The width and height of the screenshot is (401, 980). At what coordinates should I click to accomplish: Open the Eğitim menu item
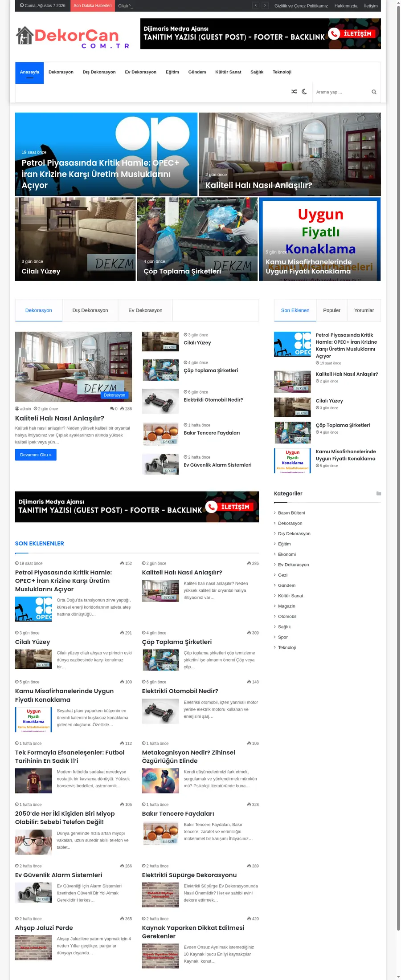172,72
